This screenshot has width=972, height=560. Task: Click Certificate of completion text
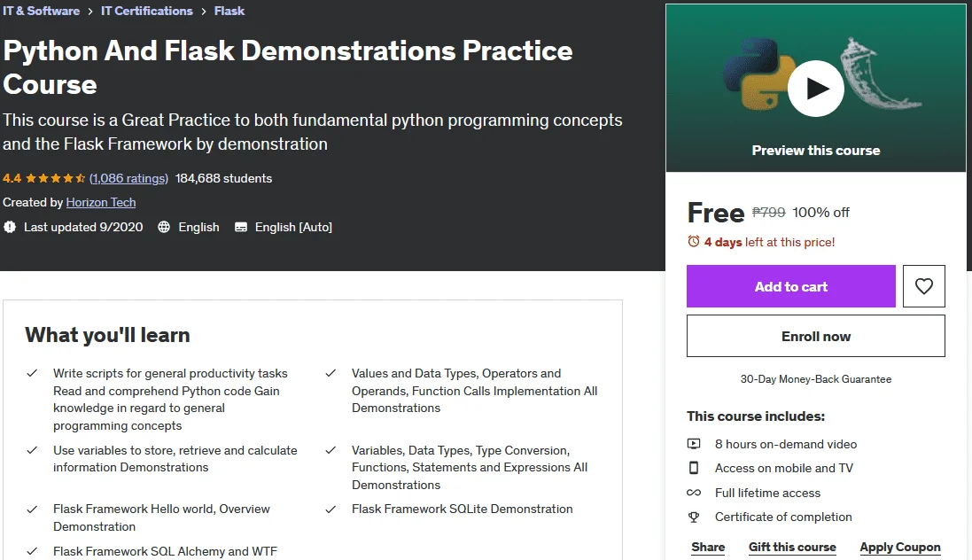783,517
